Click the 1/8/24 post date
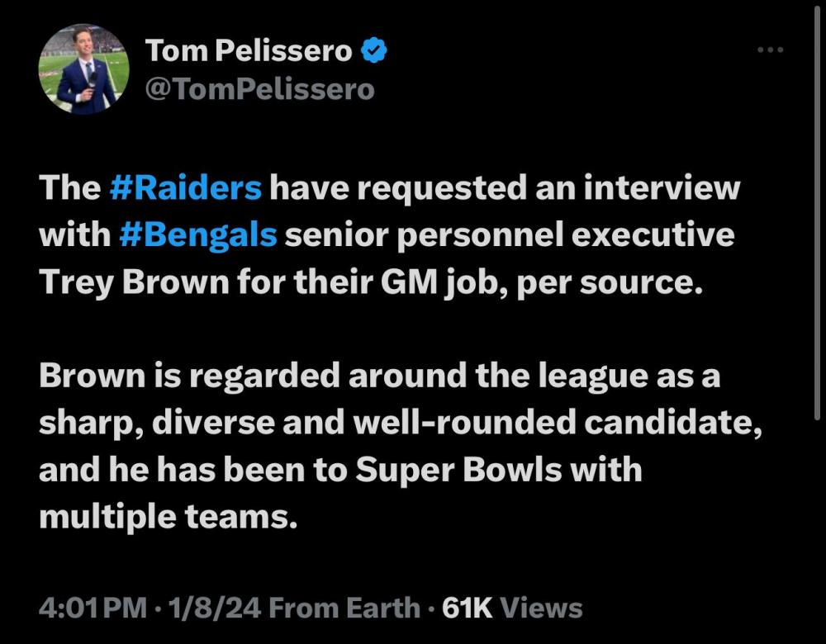The width and height of the screenshot is (826, 644). tap(212, 608)
